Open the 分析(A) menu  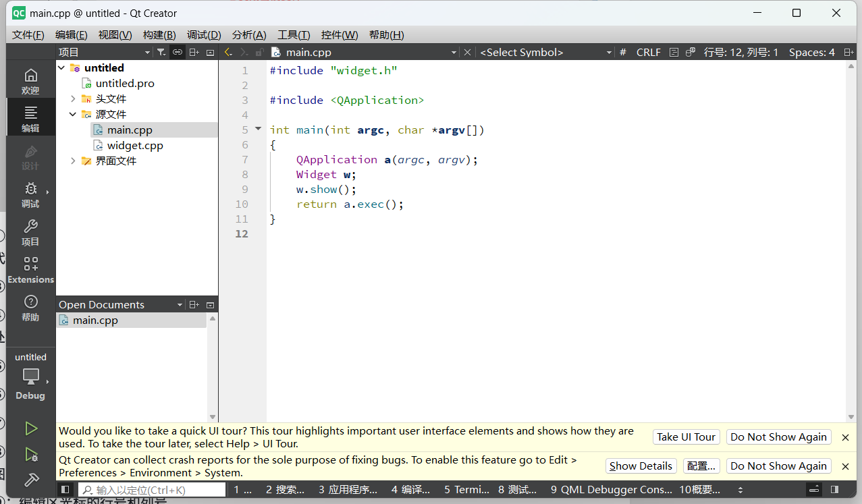(x=249, y=35)
